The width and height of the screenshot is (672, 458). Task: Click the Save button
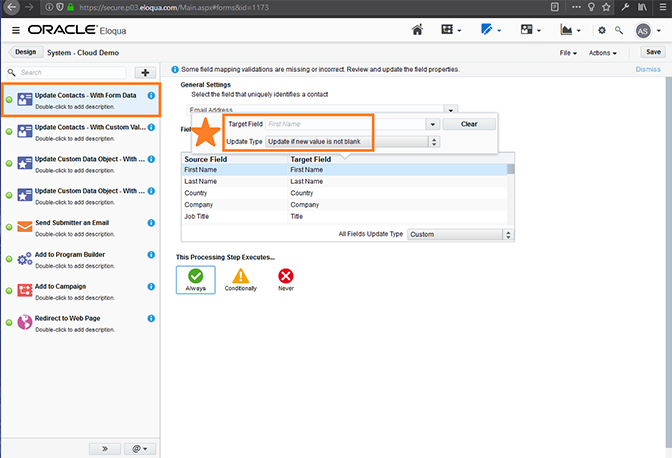click(x=653, y=52)
